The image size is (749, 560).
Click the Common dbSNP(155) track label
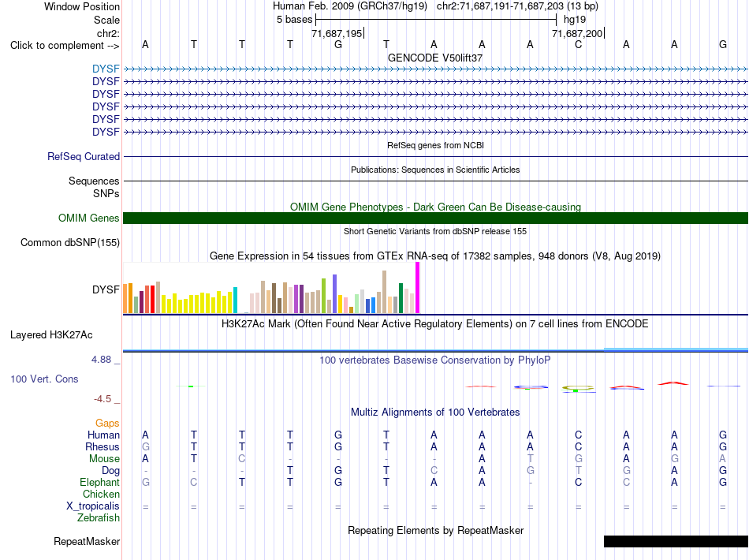click(70, 243)
